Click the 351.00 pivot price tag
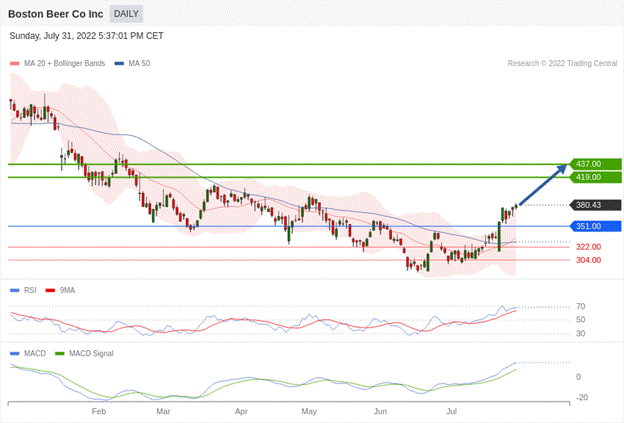Screen dimensions: 624x423 point(595,226)
